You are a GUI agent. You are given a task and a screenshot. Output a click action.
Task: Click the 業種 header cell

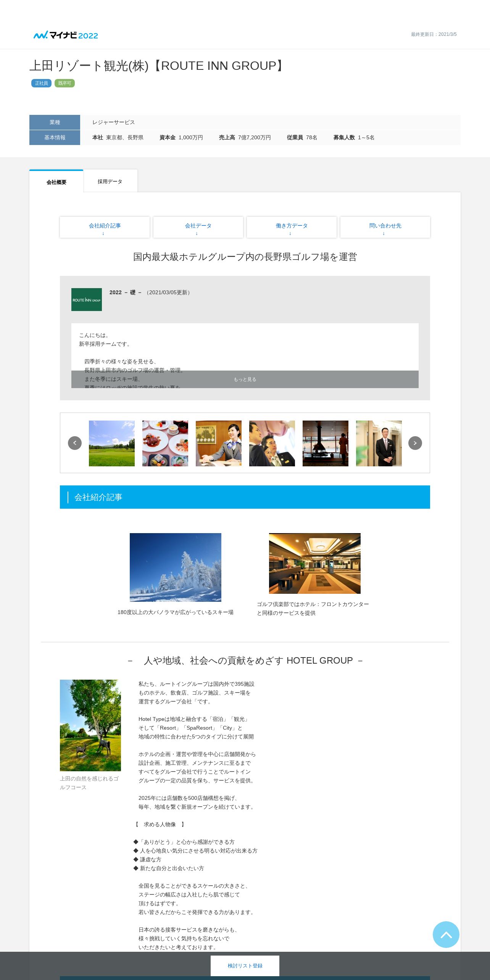tap(55, 122)
